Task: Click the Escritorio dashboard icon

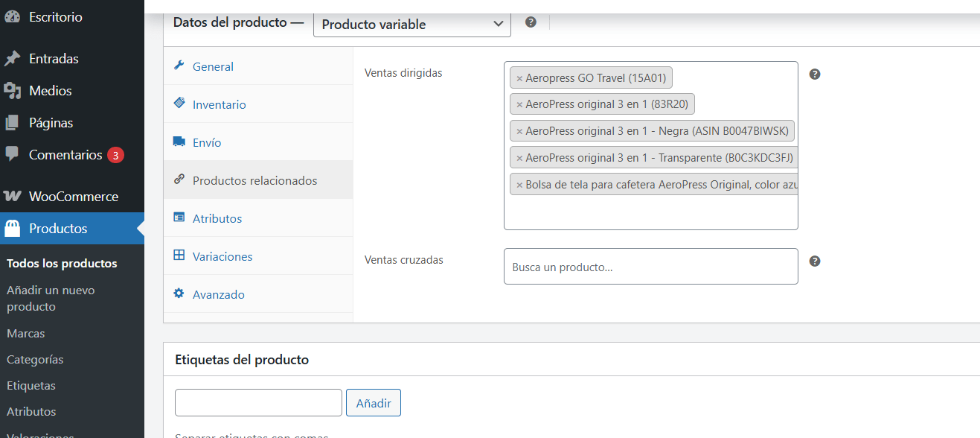Action: [x=12, y=16]
